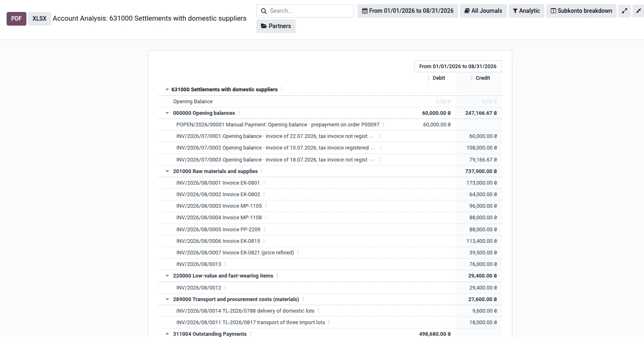
Task: Click the sort handle icon beside Debit column
Action: pyautogui.click(x=429, y=78)
